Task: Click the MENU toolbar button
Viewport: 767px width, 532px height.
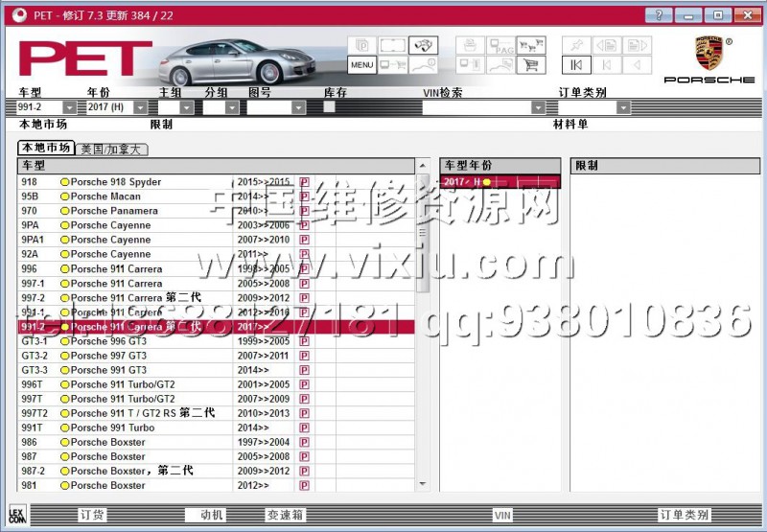Action: click(x=362, y=65)
